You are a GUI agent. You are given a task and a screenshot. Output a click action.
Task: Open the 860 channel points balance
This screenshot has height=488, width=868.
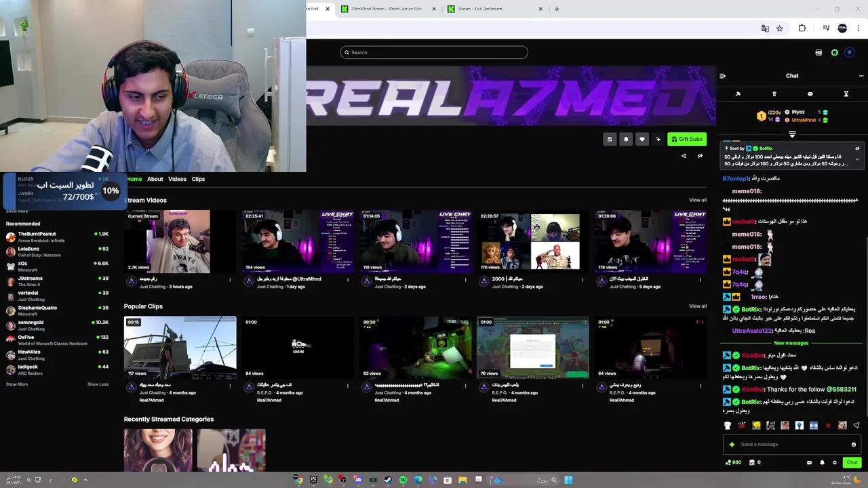tap(733, 462)
